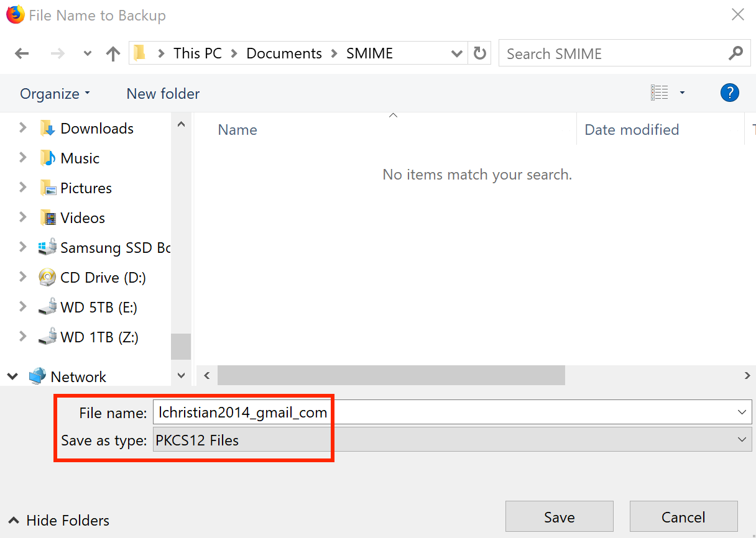The width and height of the screenshot is (756, 538).
Task: Click the CD Drive (D:) icon
Action: 48,277
